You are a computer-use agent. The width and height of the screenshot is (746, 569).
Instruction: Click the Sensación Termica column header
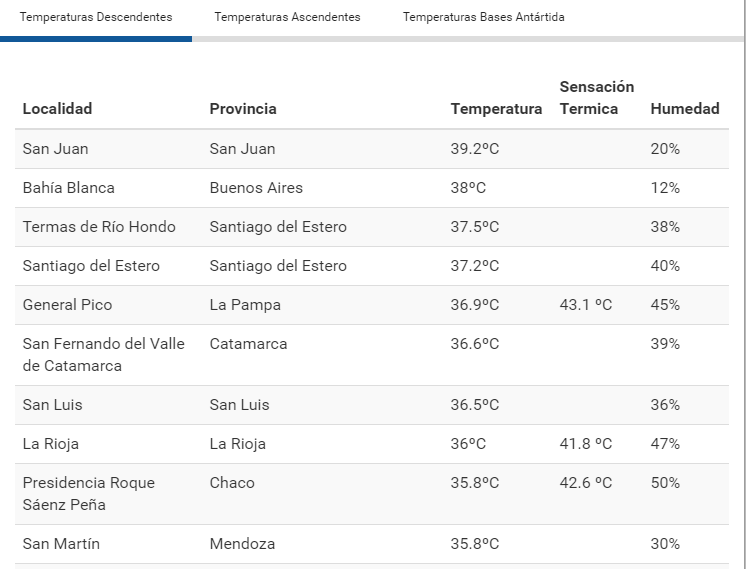[596, 98]
